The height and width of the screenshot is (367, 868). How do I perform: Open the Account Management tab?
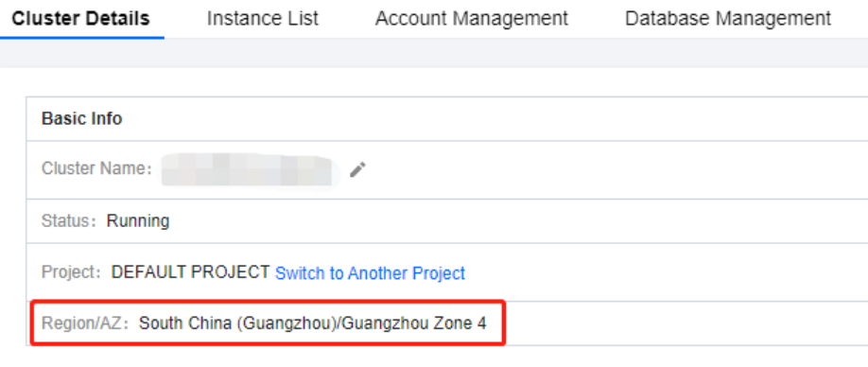pyautogui.click(x=472, y=18)
